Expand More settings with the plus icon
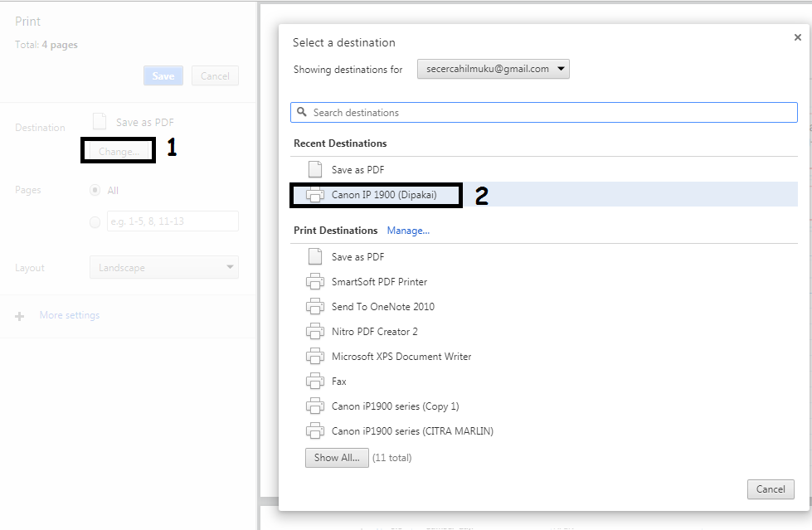The width and height of the screenshot is (812, 530). [21, 316]
